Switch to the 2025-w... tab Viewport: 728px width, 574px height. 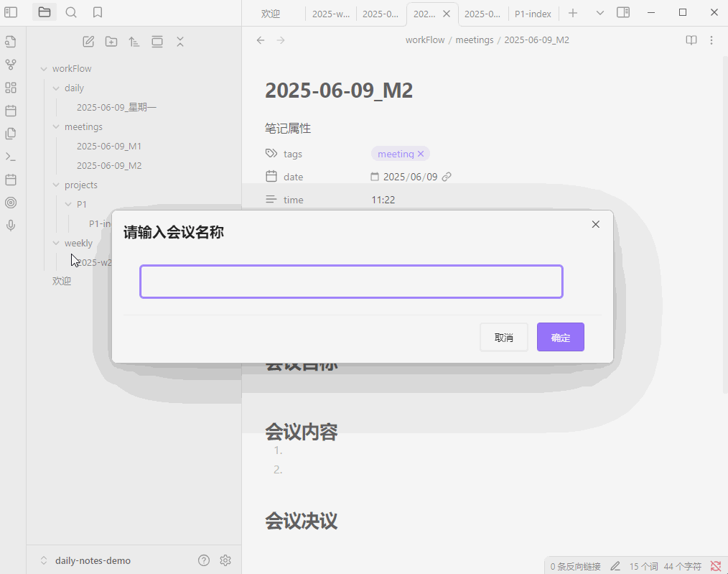pyautogui.click(x=331, y=14)
